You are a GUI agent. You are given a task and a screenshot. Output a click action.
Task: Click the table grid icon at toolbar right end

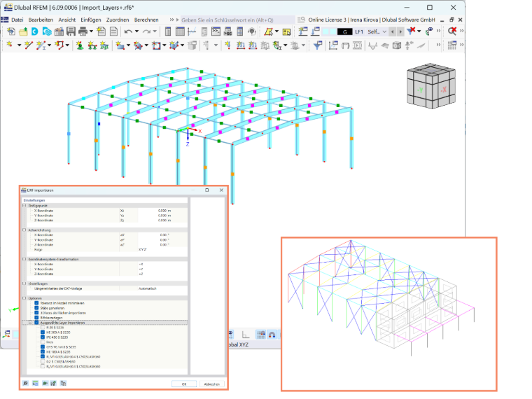tap(452, 45)
